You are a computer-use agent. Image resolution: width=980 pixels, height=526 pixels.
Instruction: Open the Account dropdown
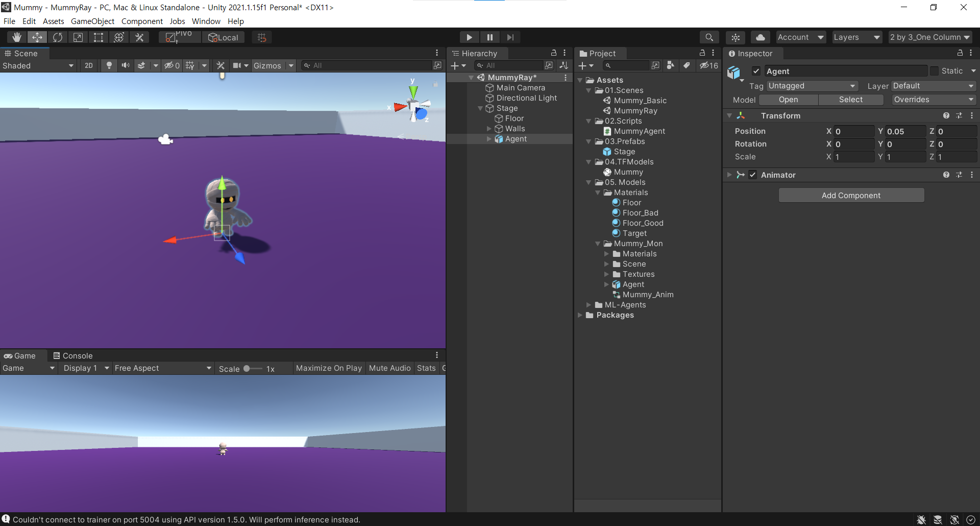[801, 37]
